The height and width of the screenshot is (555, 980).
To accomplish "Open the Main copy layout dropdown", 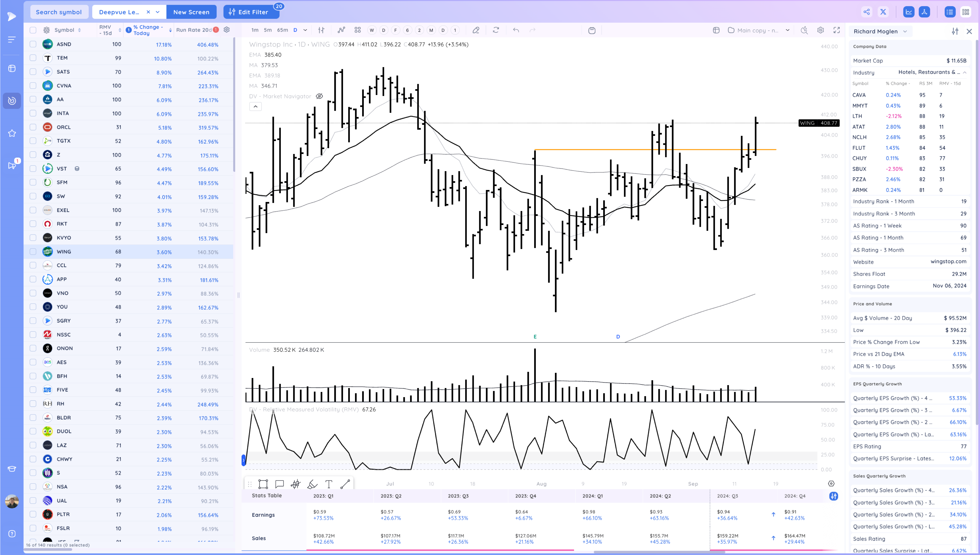I will click(x=787, y=30).
